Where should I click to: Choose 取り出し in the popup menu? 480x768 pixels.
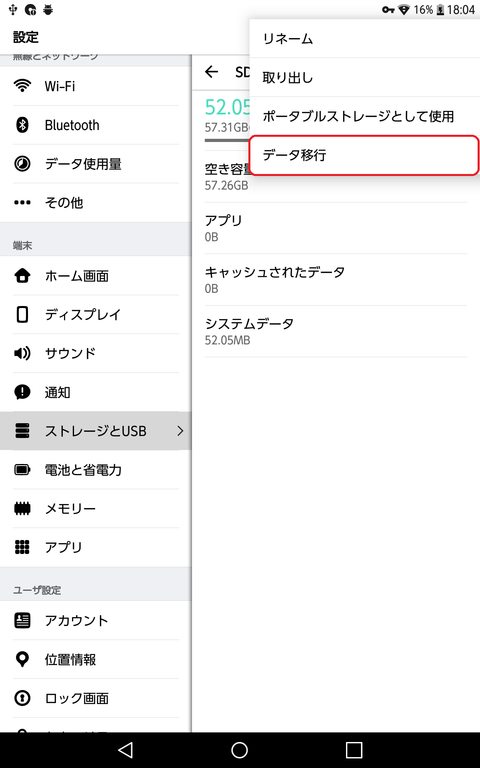pos(364,77)
